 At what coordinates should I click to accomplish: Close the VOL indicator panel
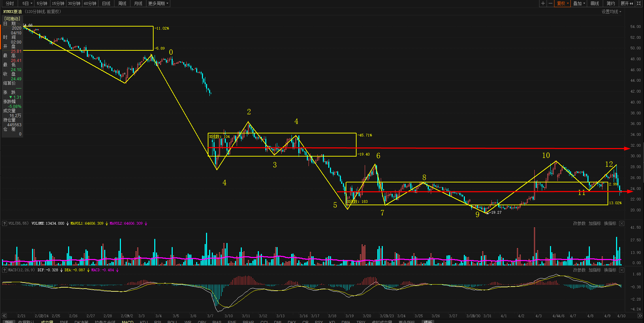pos(622,224)
